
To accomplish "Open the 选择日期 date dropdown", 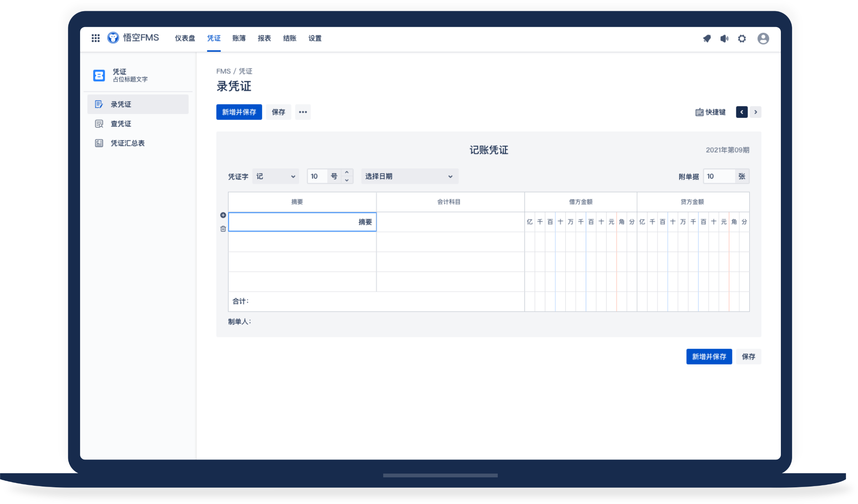I will point(409,176).
